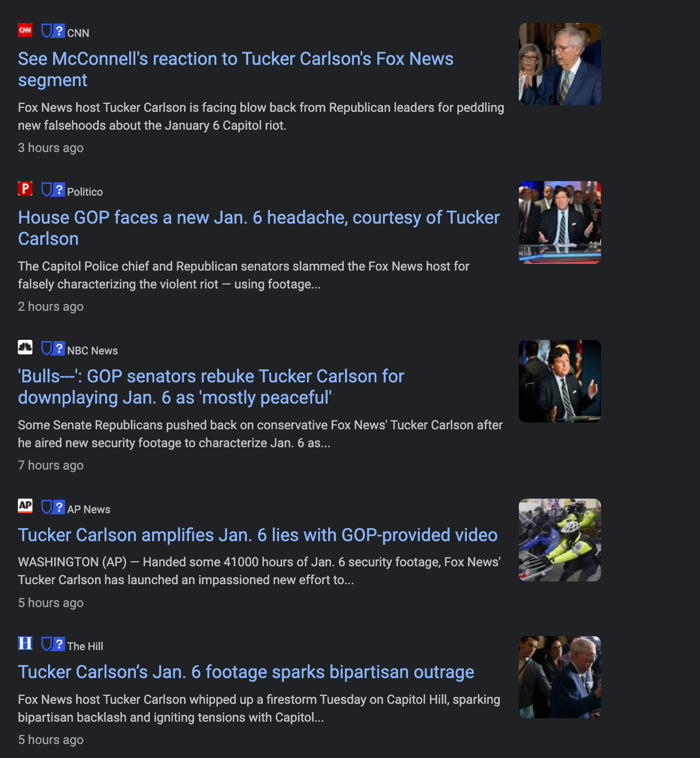Open 'House GOP faces a new Jan. 6 headache' article

click(259, 228)
